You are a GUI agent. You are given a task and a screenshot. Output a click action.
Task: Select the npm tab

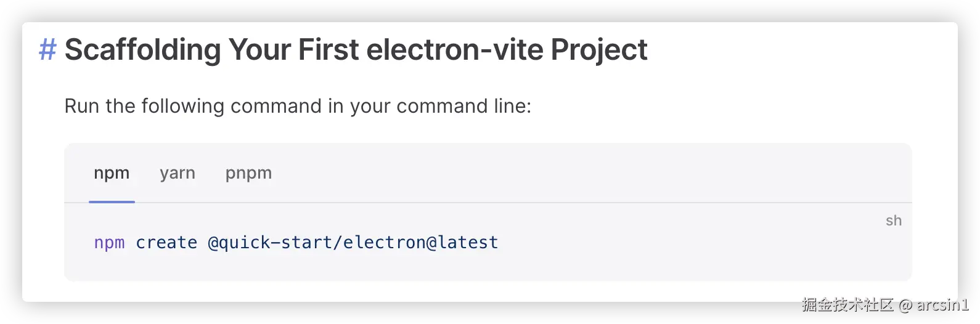pyautogui.click(x=112, y=173)
